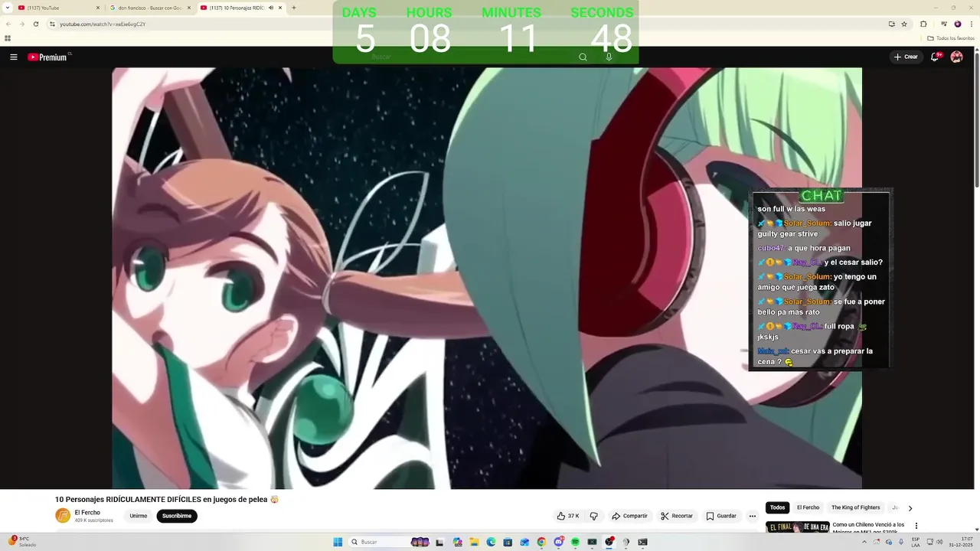Screen dimensions: 980x551
Task: Select The King of Fighters chip
Action: tap(856, 507)
